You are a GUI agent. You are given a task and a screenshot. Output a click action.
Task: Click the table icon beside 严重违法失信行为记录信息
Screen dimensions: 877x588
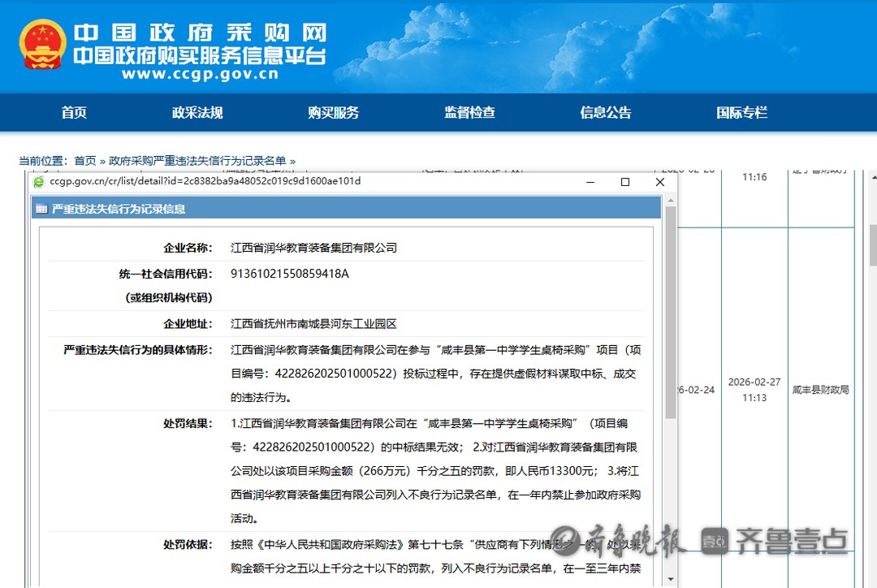tap(41, 209)
